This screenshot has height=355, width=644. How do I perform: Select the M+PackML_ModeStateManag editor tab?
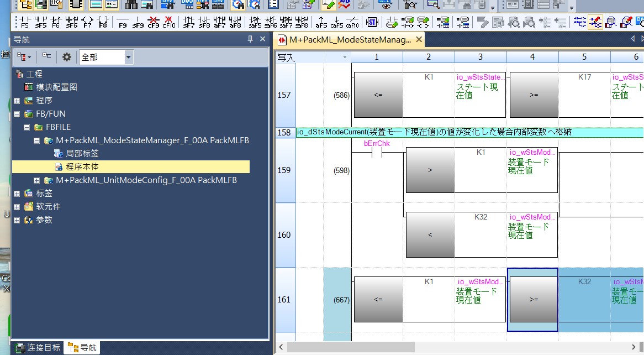pos(350,40)
